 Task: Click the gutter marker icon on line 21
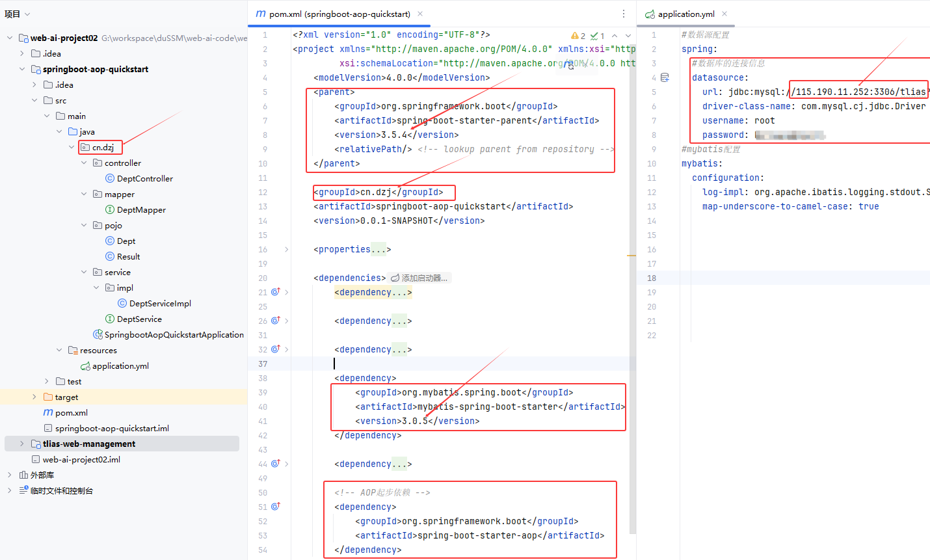(x=275, y=292)
